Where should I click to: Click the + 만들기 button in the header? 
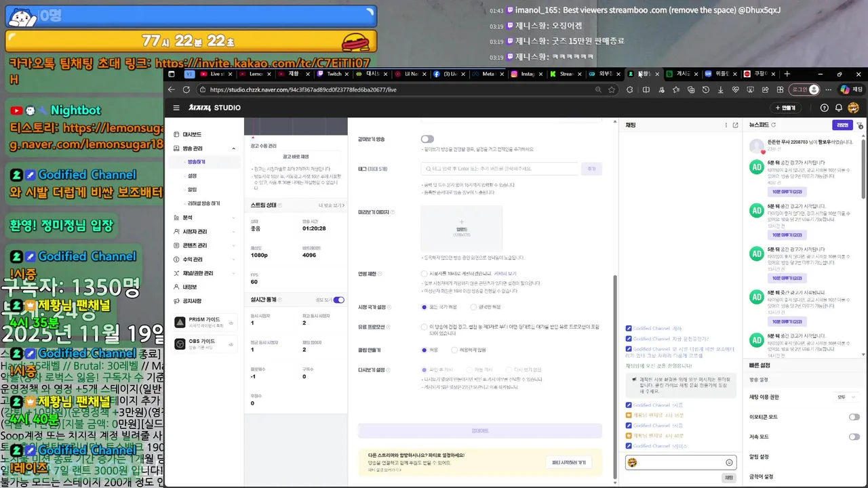coord(785,108)
